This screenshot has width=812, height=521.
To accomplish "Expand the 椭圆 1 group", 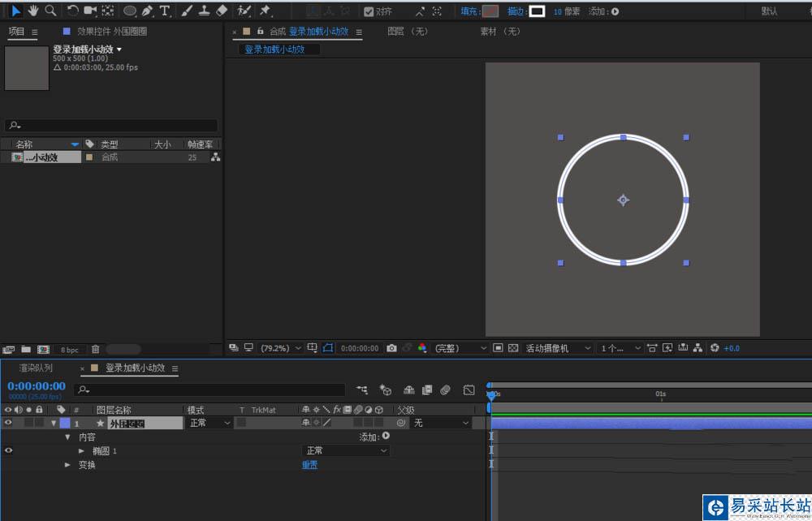I will (x=81, y=450).
